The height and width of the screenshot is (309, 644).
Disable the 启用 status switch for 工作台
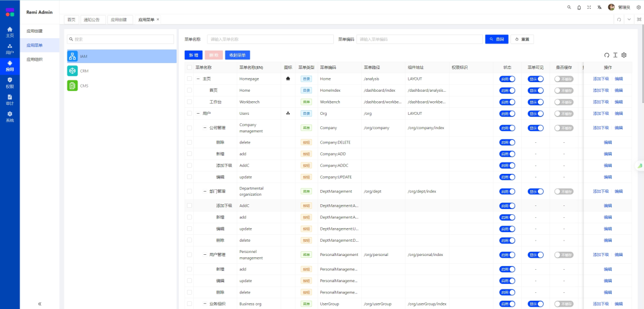[x=507, y=102]
